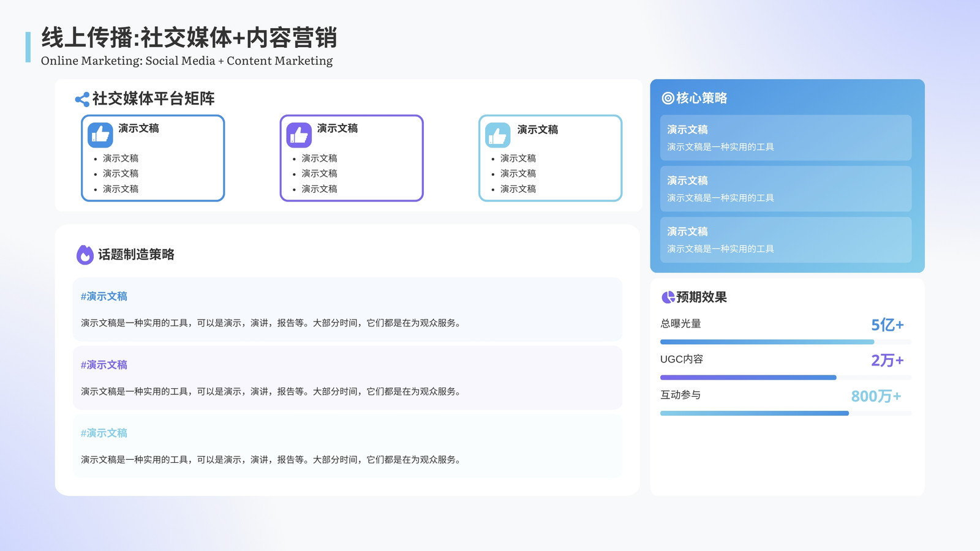980x551 pixels.
Task: Click the first 核心策略 item title
Action: point(687,129)
